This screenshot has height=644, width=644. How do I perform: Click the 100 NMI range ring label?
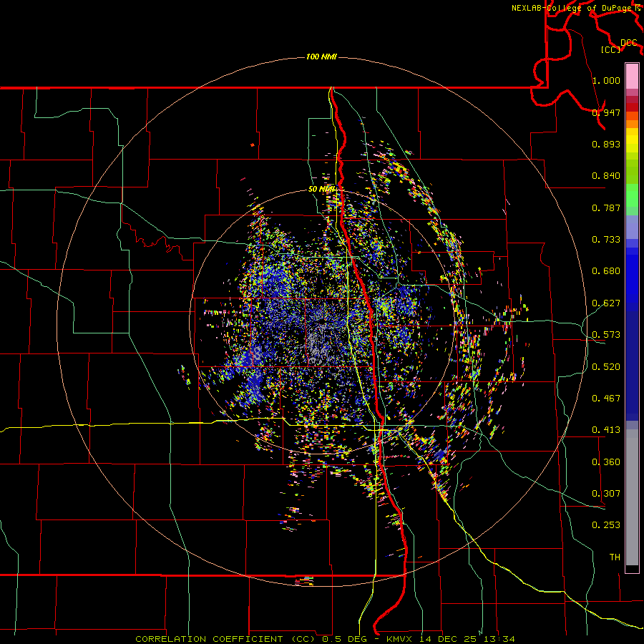pyautogui.click(x=321, y=57)
